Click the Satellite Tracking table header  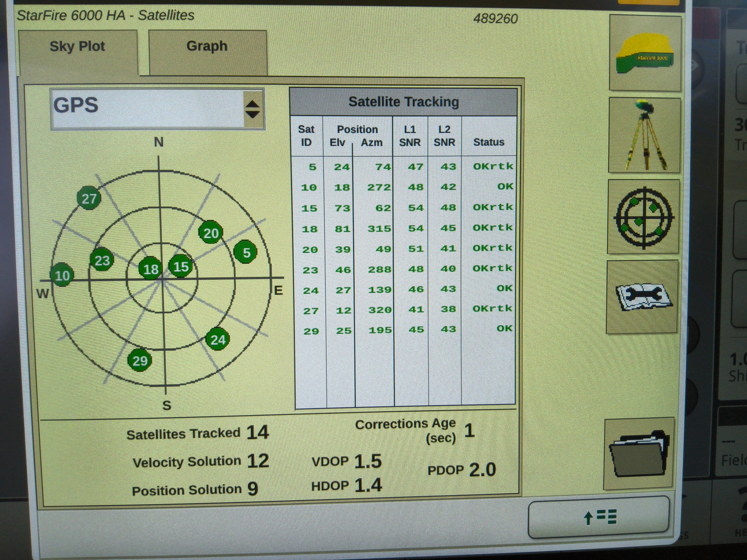pyautogui.click(x=403, y=102)
